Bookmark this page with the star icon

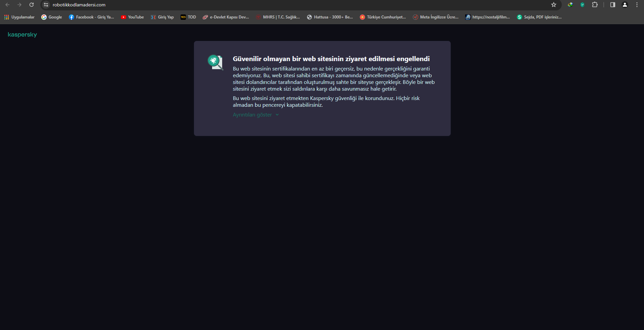[554, 5]
